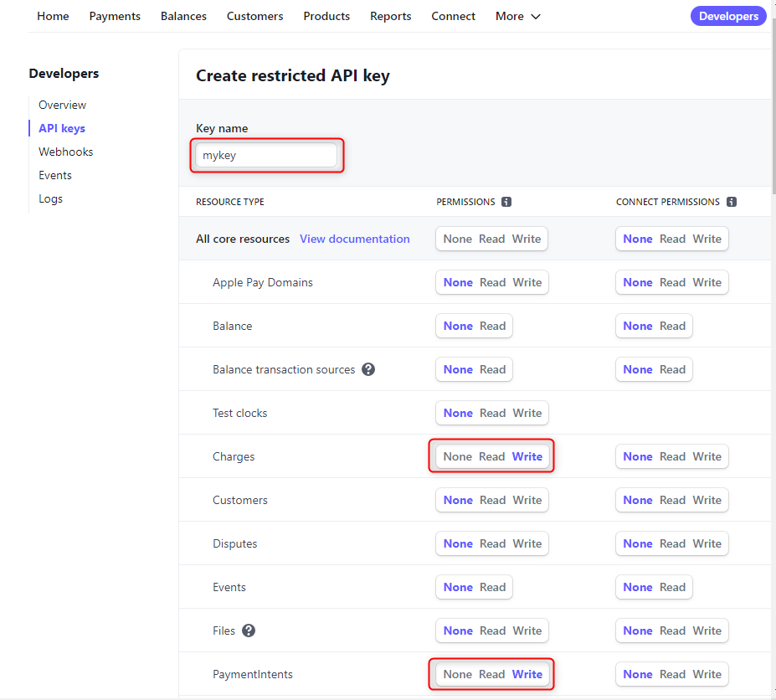Select Write permission for Customers
Image resolution: width=776 pixels, height=700 pixels.
(527, 500)
